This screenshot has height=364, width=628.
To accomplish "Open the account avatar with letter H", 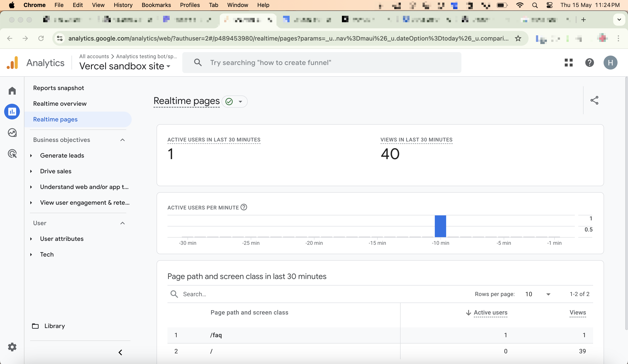I will (x=610, y=63).
